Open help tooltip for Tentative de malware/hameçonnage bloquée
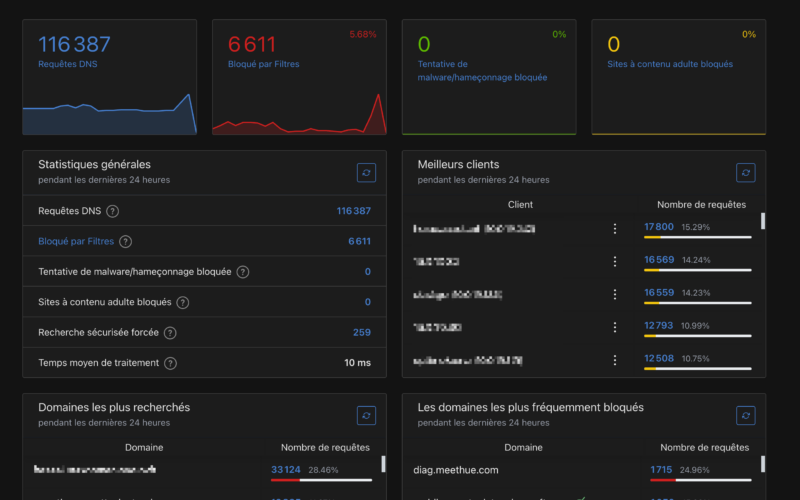The image size is (800, 500). point(242,272)
